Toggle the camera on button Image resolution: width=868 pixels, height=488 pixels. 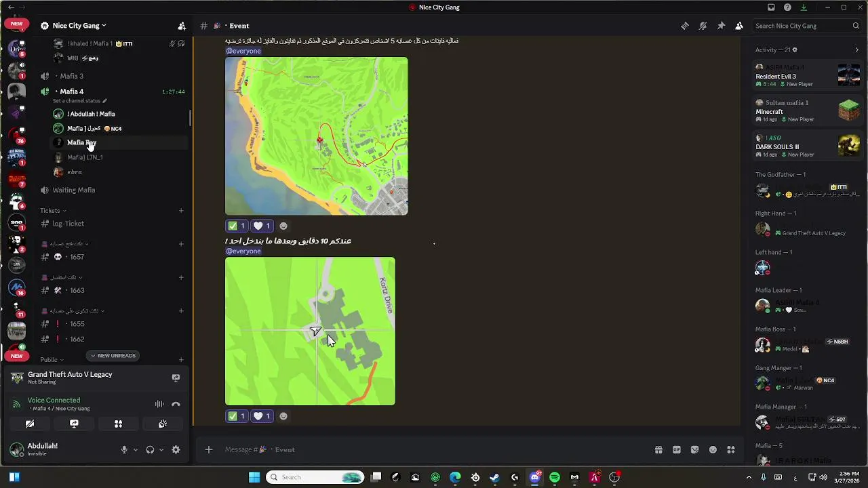pos(30,424)
